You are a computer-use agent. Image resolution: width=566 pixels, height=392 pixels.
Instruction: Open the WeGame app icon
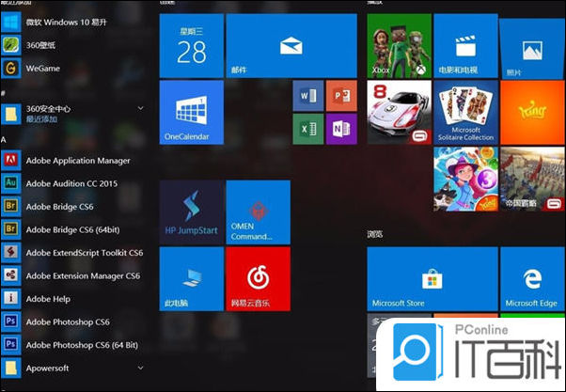(x=11, y=69)
